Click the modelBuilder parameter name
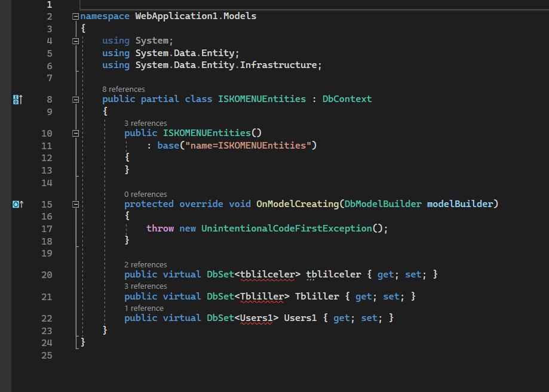The image size is (549, 392). tap(460, 204)
